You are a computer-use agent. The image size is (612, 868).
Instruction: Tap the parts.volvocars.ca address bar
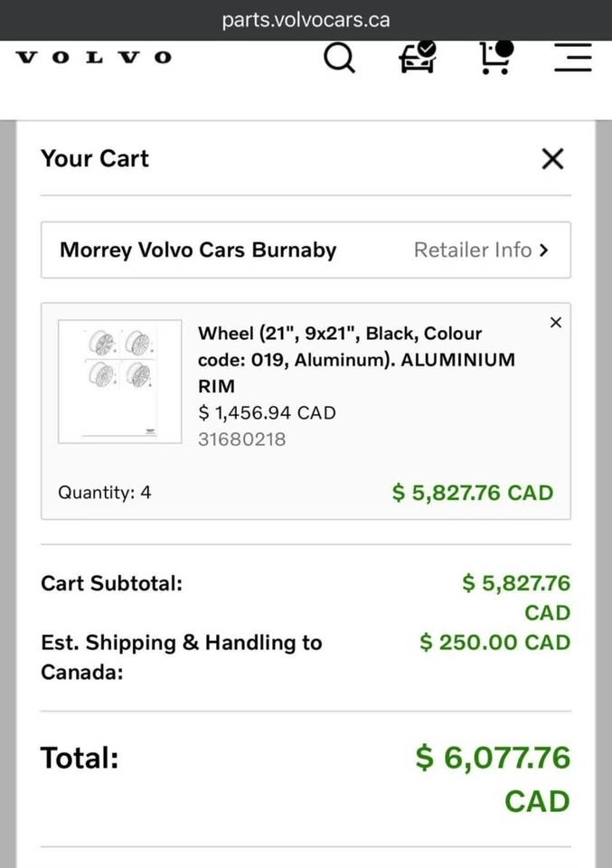[x=306, y=20]
